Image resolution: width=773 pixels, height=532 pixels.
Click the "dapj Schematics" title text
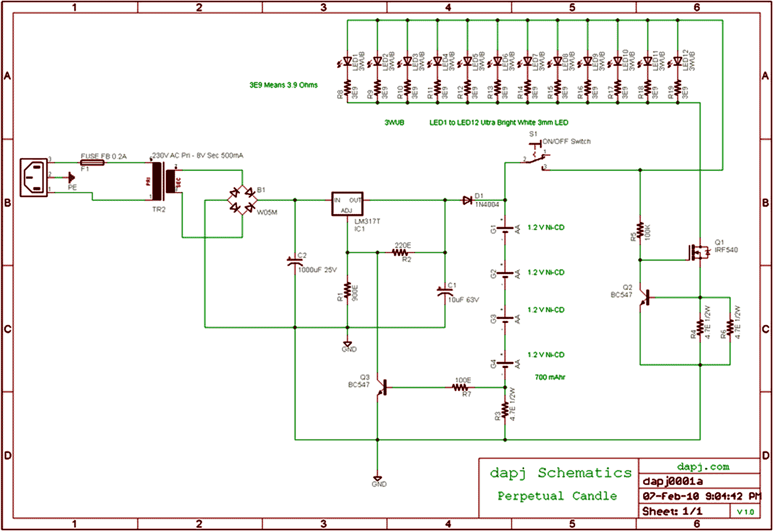point(560,473)
